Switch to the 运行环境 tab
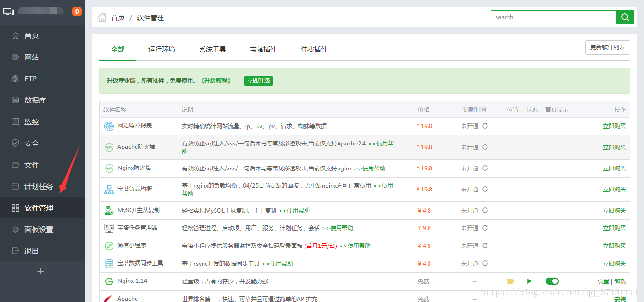Viewport: 644px width, 302px height. (162, 49)
